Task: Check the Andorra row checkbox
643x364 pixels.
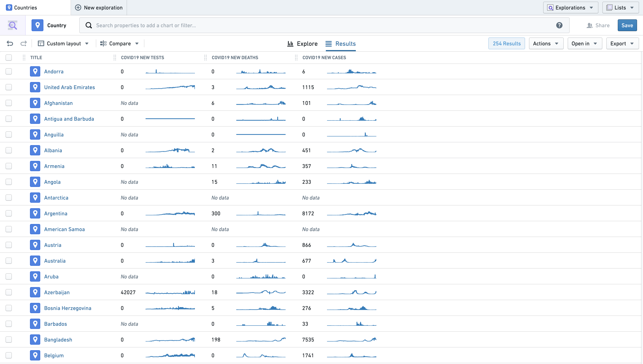Action: tap(9, 72)
